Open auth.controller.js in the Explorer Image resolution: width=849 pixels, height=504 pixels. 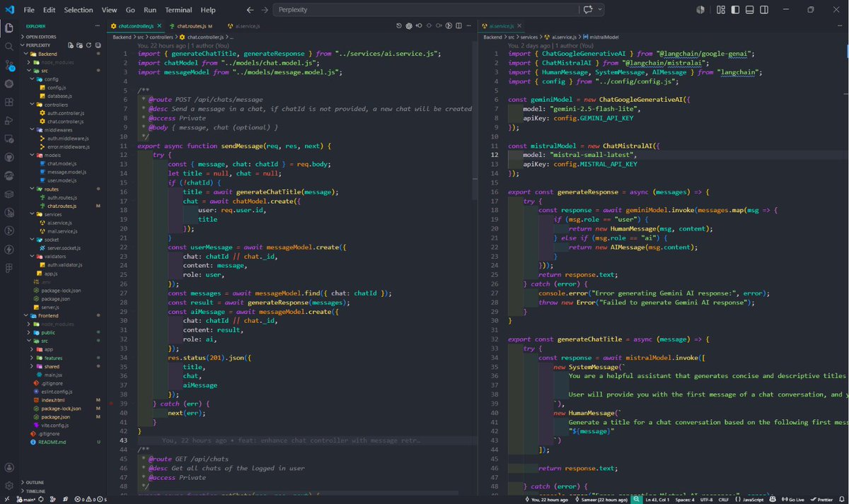62,112
